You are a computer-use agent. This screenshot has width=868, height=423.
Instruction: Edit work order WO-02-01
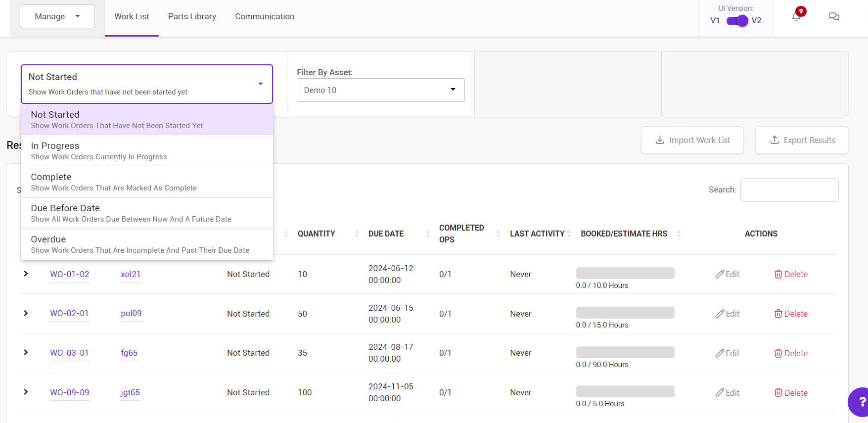click(x=728, y=314)
